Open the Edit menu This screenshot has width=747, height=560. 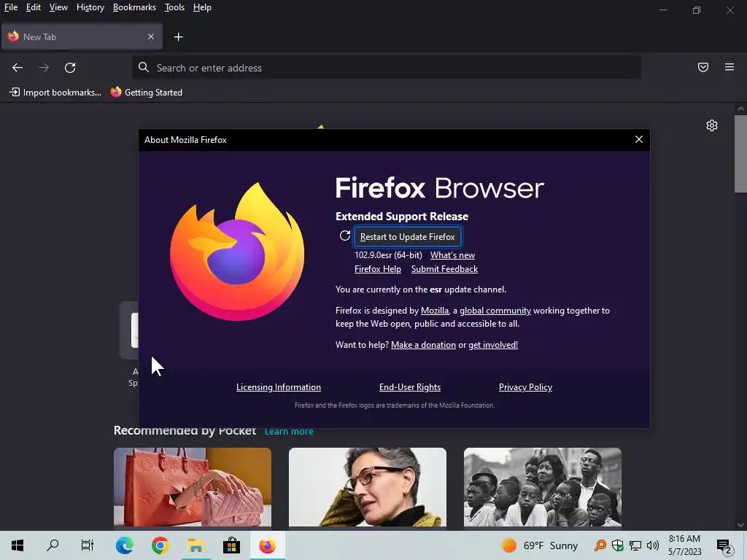(34, 7)
